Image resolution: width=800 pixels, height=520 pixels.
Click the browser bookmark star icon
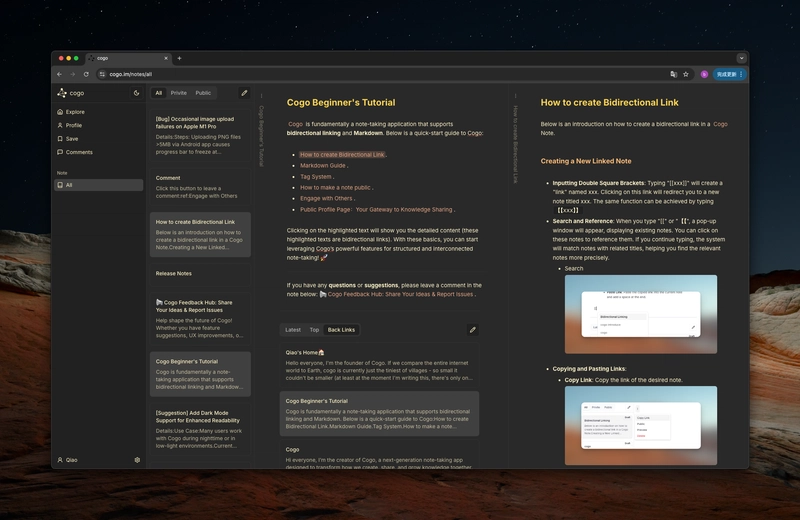click(686, 75)
